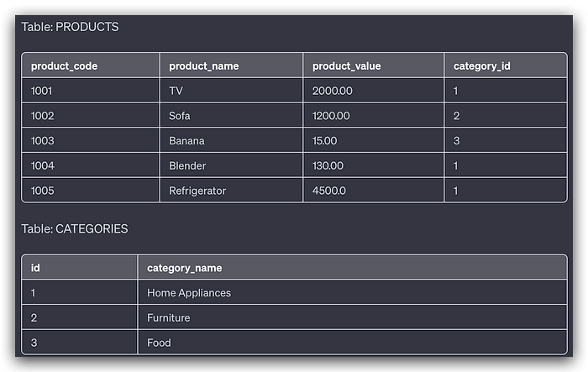Select the Furniture category cell
Viewport: 588px width, 372px height.
click(169, 317)
